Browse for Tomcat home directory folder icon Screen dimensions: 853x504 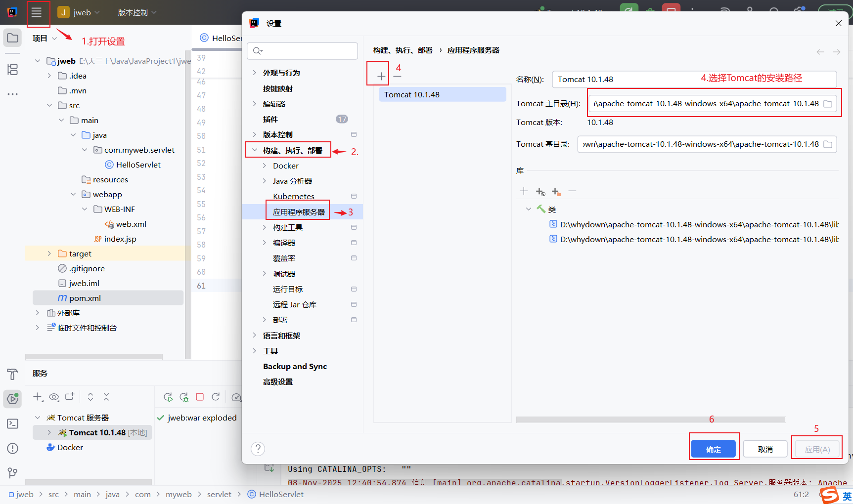click(828, 104)
